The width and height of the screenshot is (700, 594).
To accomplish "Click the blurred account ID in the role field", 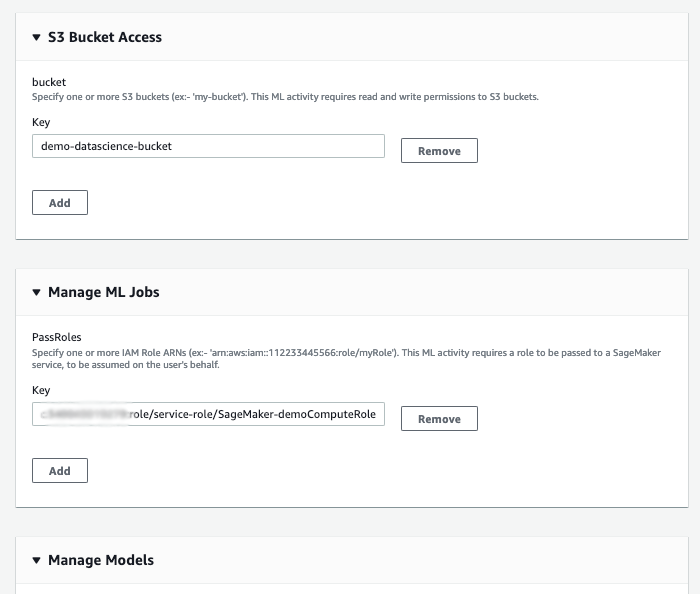I will pyautogui.click(x=84, y=415).
